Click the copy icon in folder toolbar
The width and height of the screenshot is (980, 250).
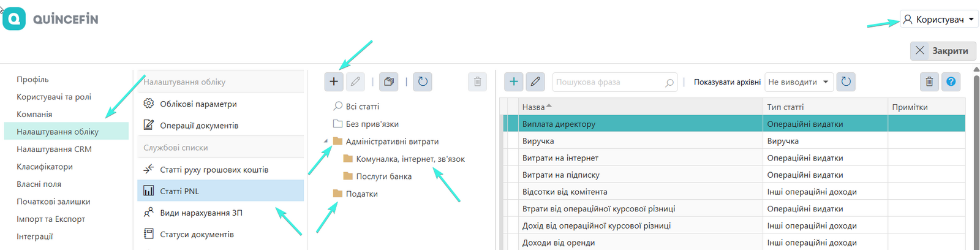388,81
